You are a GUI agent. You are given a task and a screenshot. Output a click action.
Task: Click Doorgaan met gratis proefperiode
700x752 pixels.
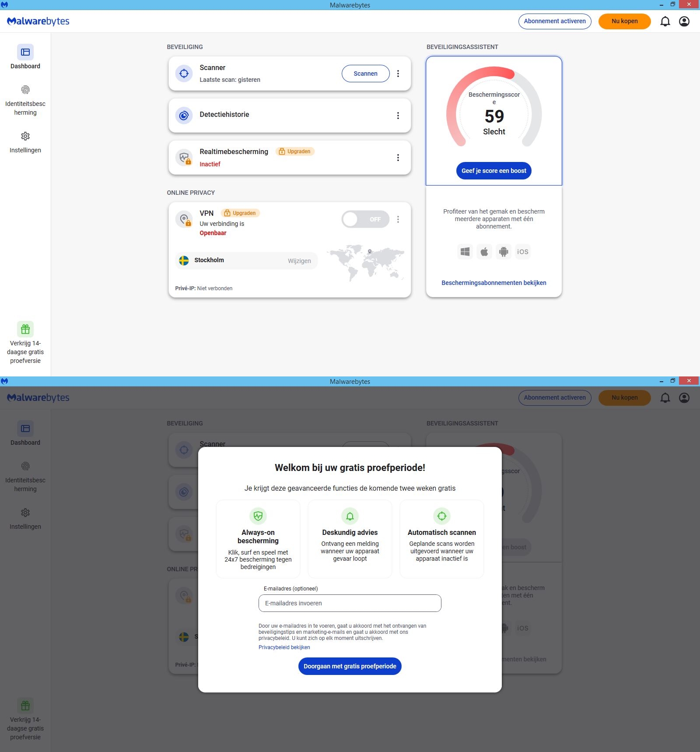pos(350,666)
